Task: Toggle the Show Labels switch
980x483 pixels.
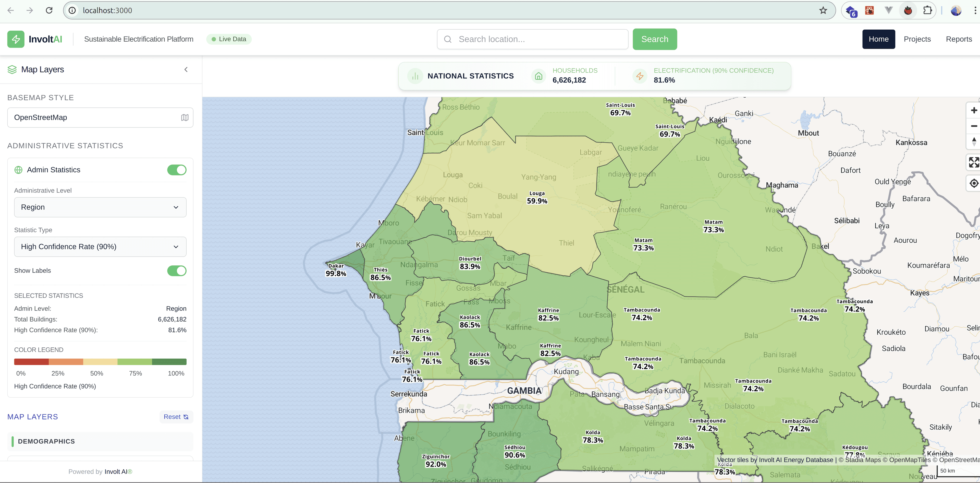Action: (177, 270)
